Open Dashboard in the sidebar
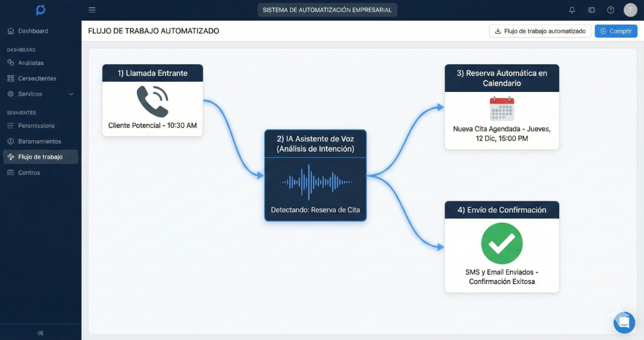644x340 pixels. [x=33, y=31]
